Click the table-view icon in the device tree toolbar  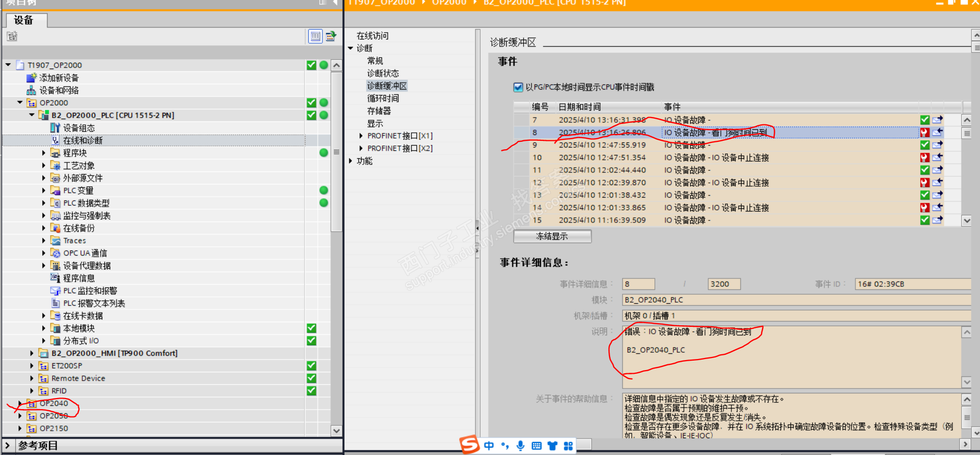tap(316, 36)
